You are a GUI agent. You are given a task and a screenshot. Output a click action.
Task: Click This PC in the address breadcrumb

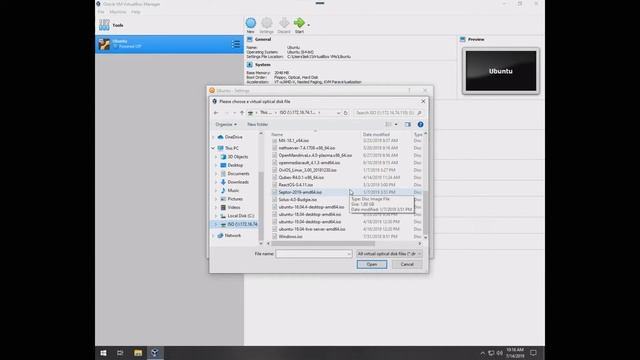(266, 113)
